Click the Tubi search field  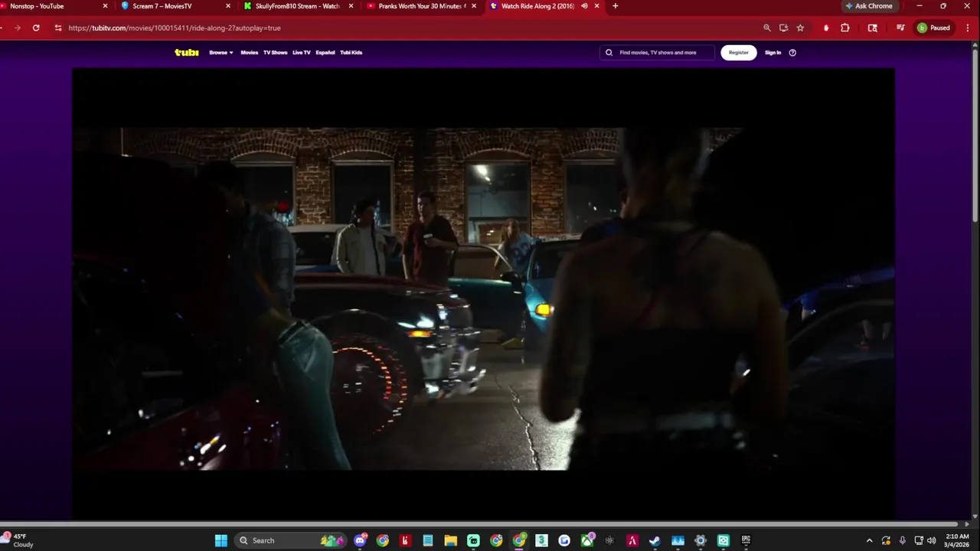pyautogui.click(x=658, y=53)
